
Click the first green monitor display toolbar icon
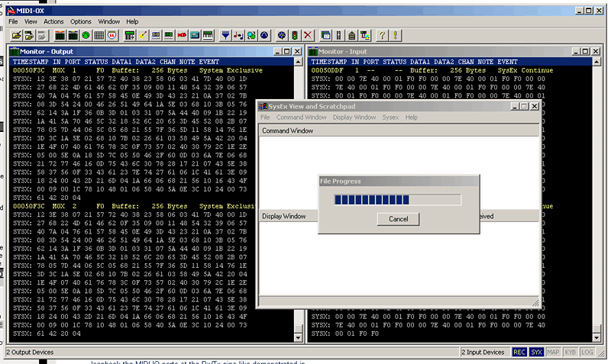click(60, 35)
